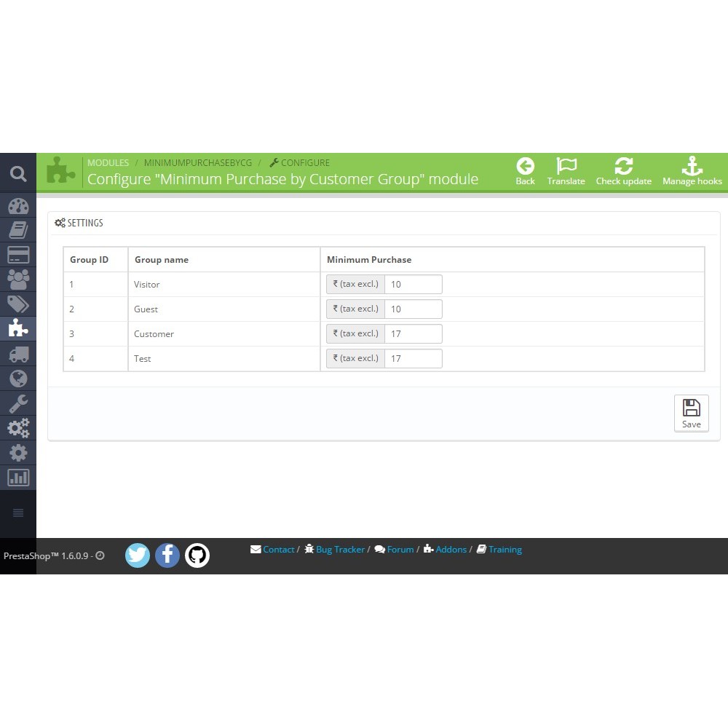Screen dimensions: 728x728
Task: Open the Administration single gear icon
Action: (18, 453)
